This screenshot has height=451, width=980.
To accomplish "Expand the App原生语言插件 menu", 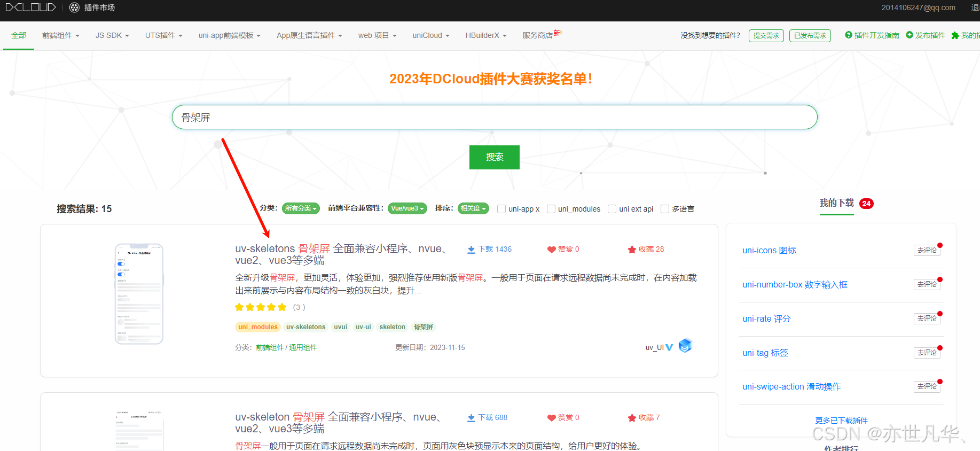I will coord(309,35).
